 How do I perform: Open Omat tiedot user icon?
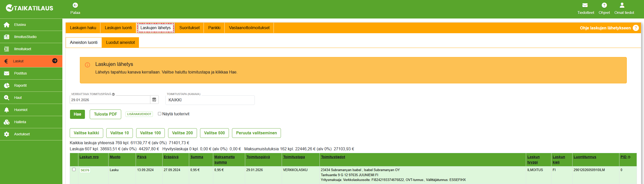click(x=622, y=5)
